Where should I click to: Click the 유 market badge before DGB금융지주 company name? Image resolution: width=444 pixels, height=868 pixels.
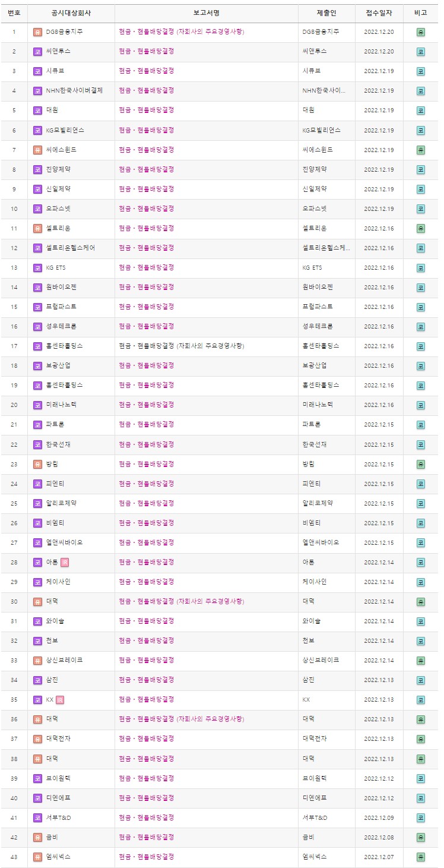coord(37,31)
